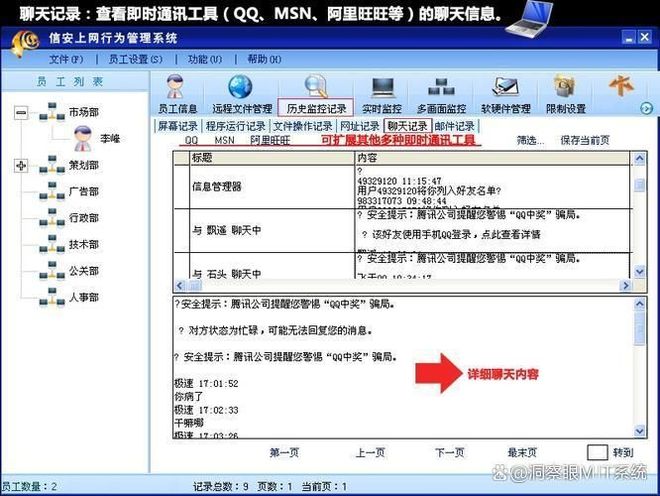Click the chat detail pane scrollbar thumb
The height and width of the screenshot is (496, 660).
click(639, 328)
